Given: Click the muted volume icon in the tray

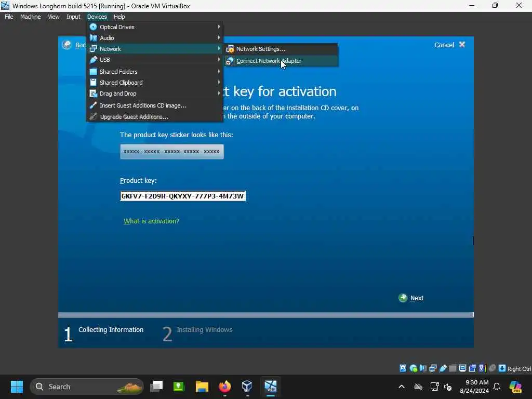Looking at the screenshot, I should tap(448, 387).
